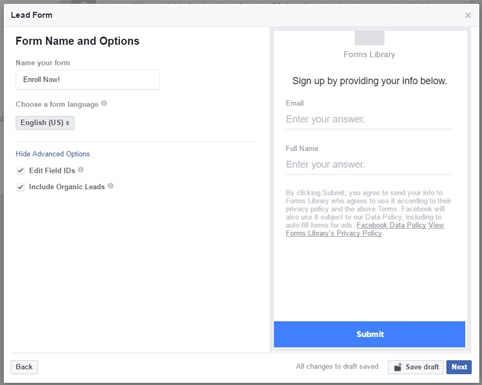Collapse Hide Advanced Options link
The image size is (482, 385).
tap(53, 154)
